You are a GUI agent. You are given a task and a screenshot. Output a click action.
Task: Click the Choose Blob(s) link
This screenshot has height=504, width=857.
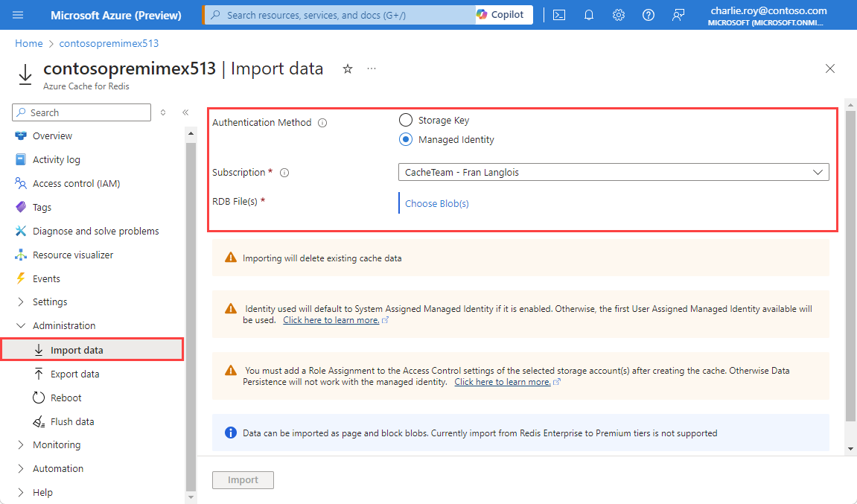437,203
